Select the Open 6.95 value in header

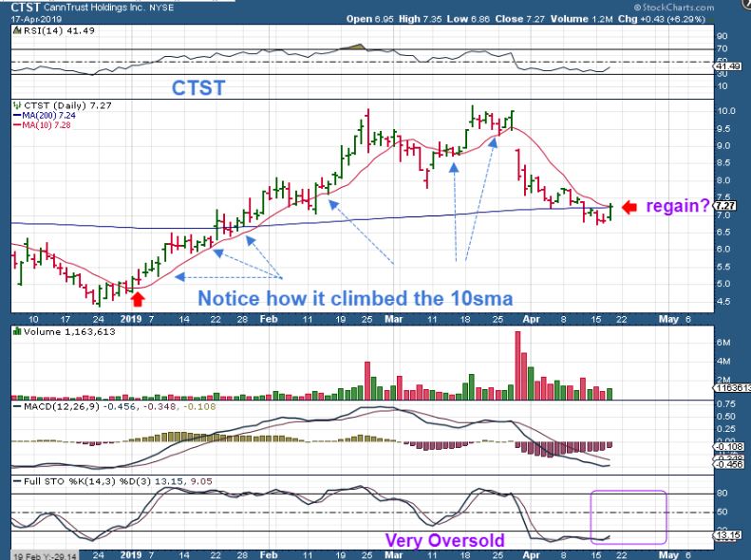(370, 19)
